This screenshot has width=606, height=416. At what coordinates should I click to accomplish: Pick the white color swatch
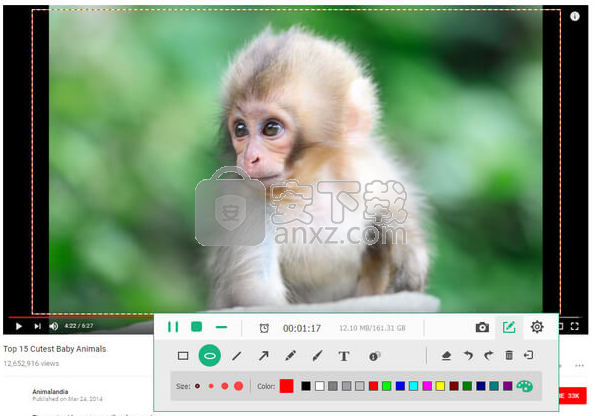tap(319, 386)
